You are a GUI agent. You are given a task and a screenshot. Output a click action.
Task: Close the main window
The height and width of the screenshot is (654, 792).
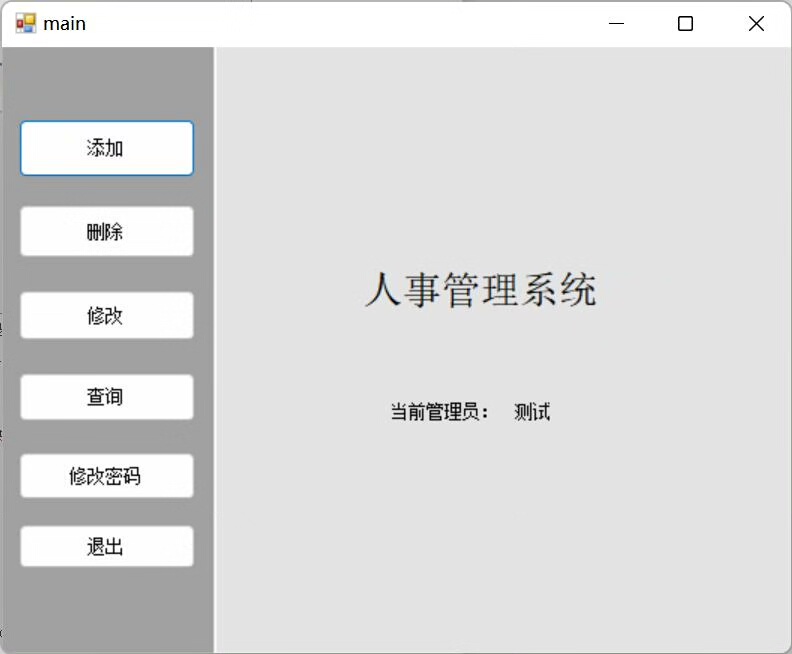(756, 23)
